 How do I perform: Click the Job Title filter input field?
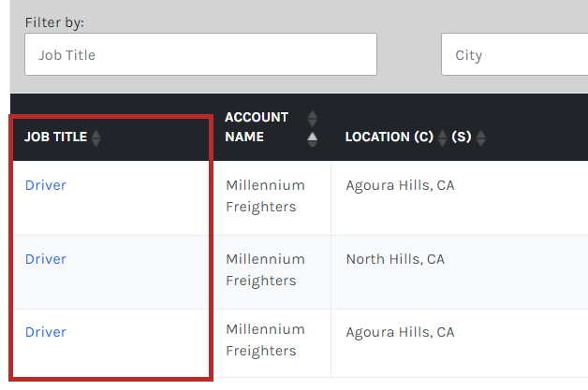pyautogui.click(x=200, y=54)
